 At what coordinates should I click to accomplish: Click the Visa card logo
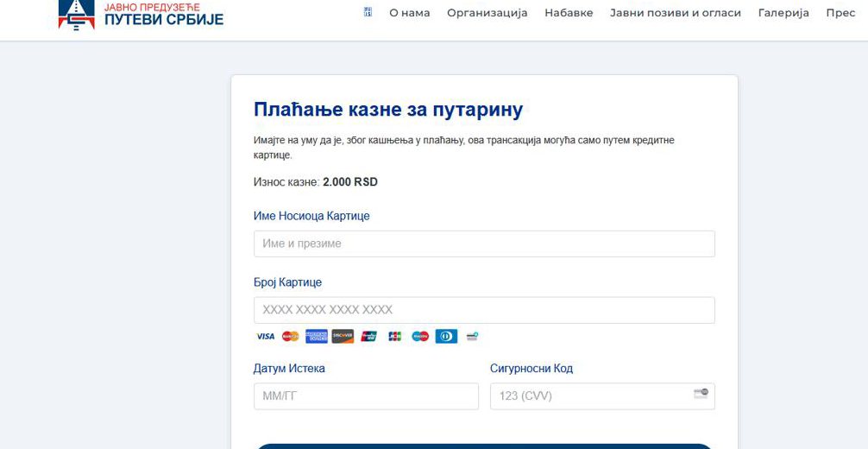coord(265,337)
